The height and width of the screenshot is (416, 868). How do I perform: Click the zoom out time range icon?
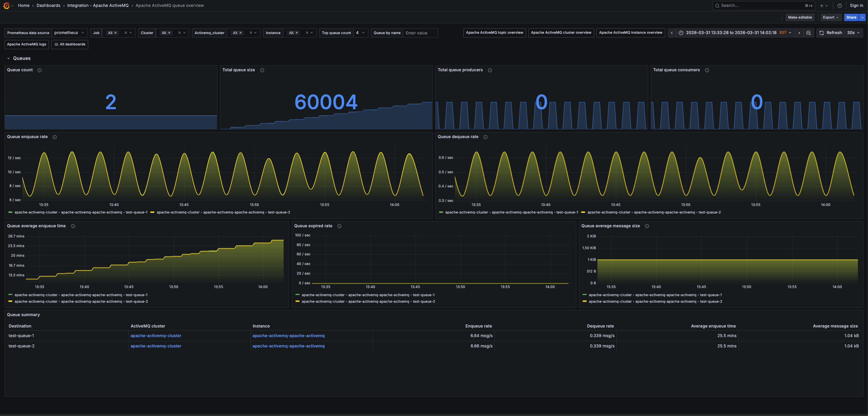808,33
